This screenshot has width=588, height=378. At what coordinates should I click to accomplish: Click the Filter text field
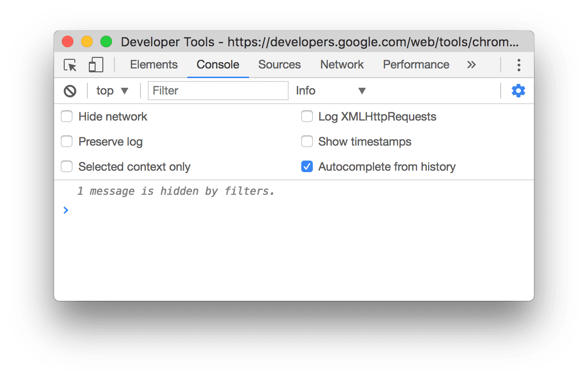click(x=218, y=91)
